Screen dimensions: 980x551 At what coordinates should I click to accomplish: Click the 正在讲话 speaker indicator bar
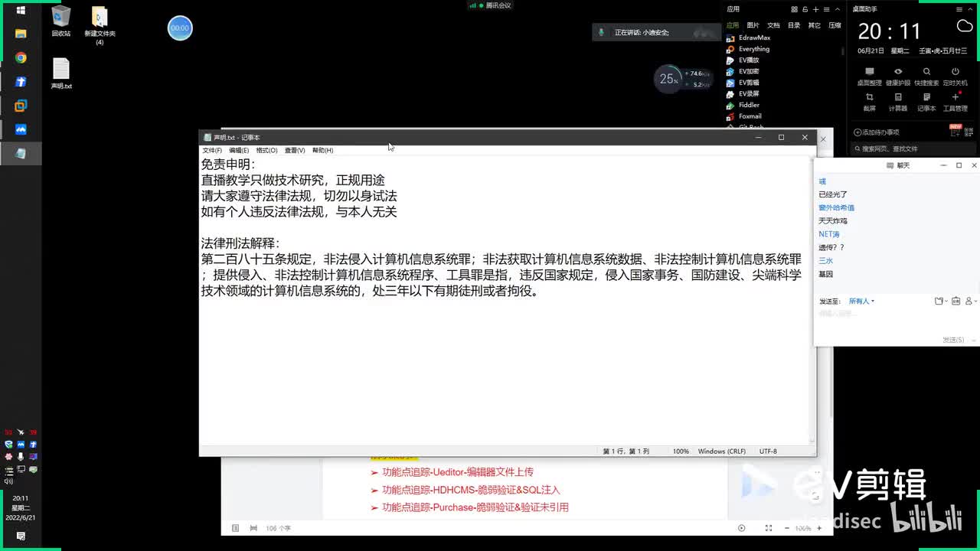tap(656, 32)
